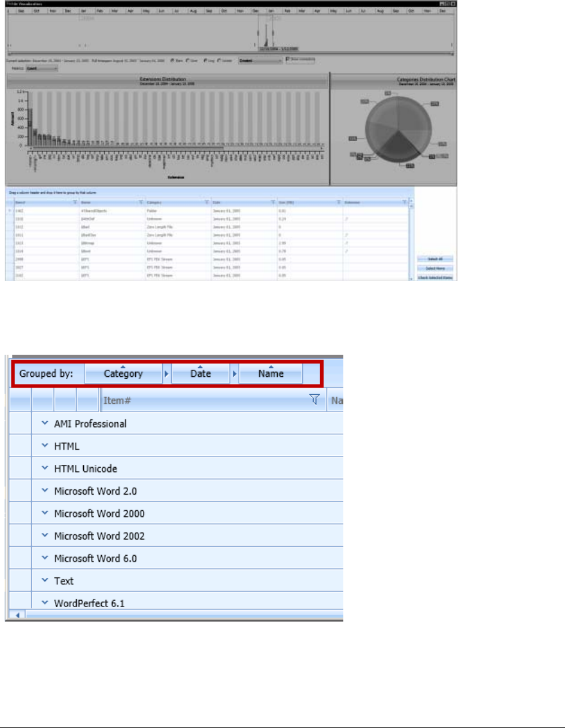Open the Item# column filter in the top table
Screen dimensions: 565x728
(75, 203)
